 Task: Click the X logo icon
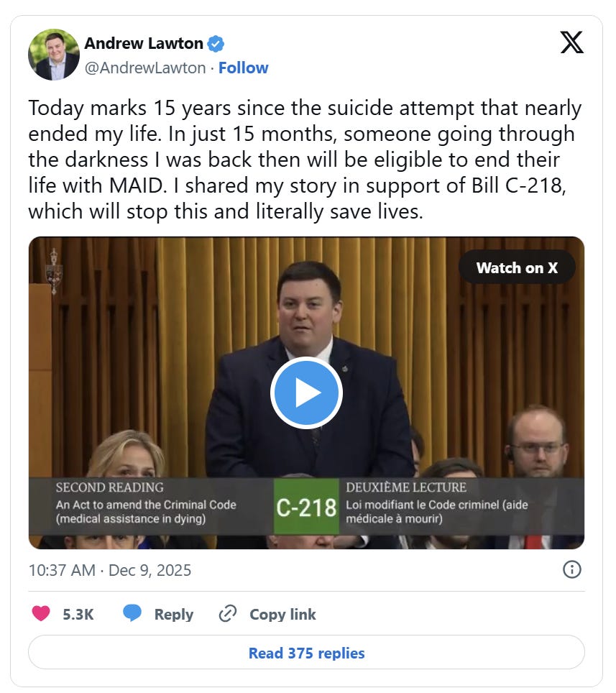tap(572, 42)
